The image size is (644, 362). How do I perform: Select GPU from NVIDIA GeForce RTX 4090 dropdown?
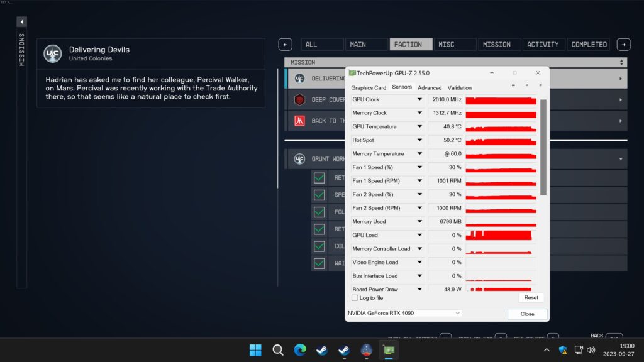pos(404,313)
